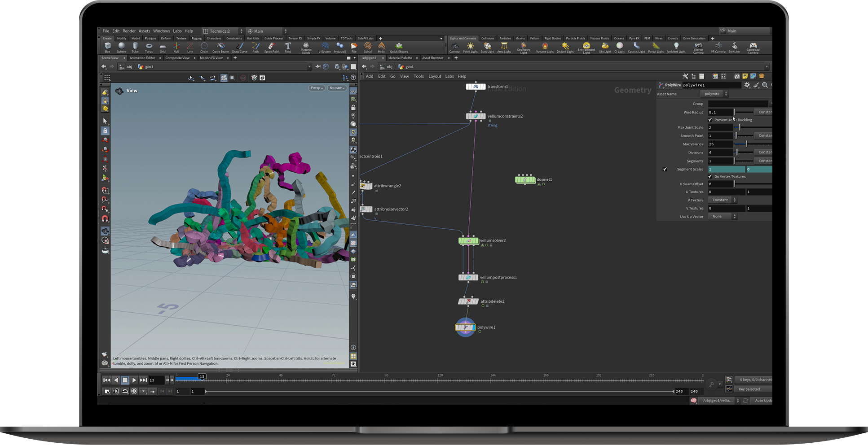
Task: Select the dopnet1 node in network
Action: tap(525, 180)
